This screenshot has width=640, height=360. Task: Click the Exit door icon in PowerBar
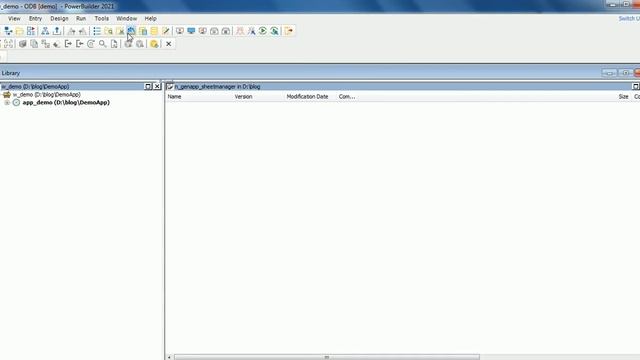(289, 31)
